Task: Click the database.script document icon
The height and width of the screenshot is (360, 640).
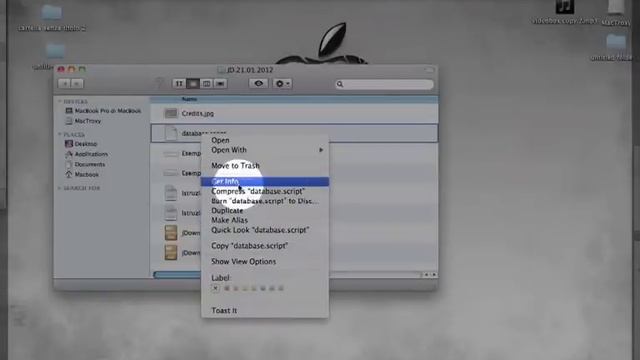Action: click(171, 133)
